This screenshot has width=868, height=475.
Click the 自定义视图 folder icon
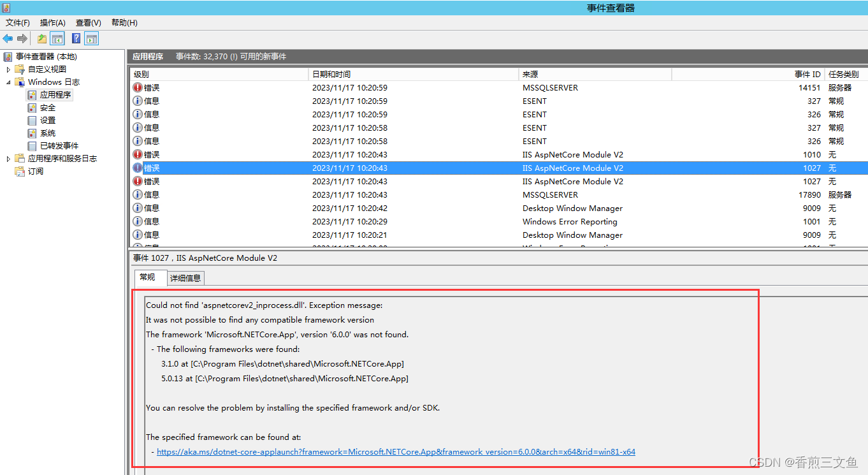20,69
